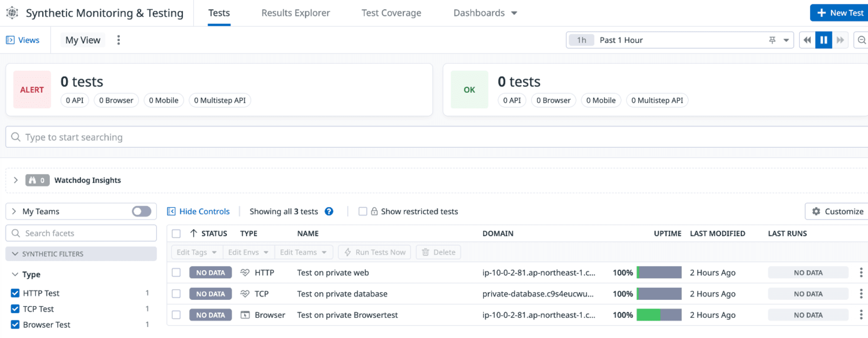Select all tests with header checkbox
The height and width of the screenshot is (338, 868).
176,233
